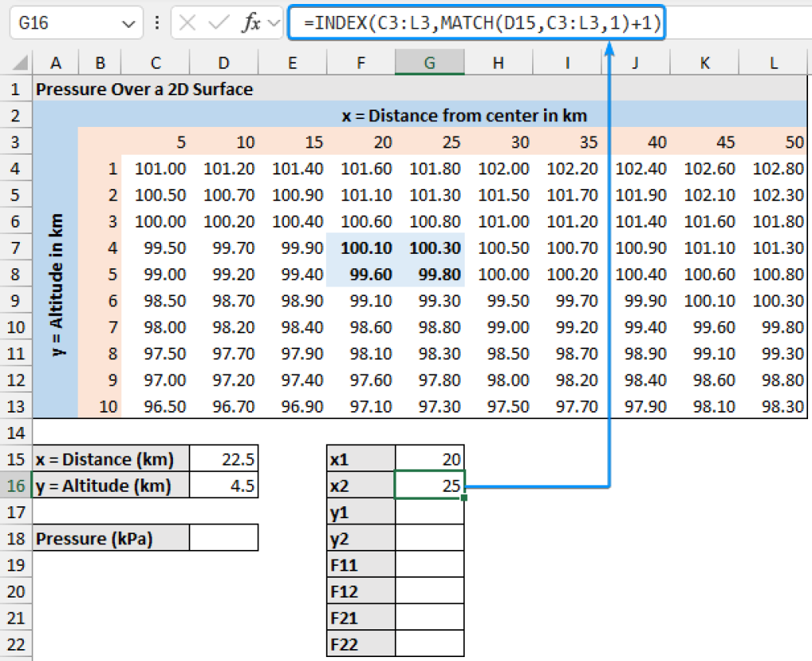
Task: Select the x1 value cell containing 20
Action: click(x=429, y=459)
